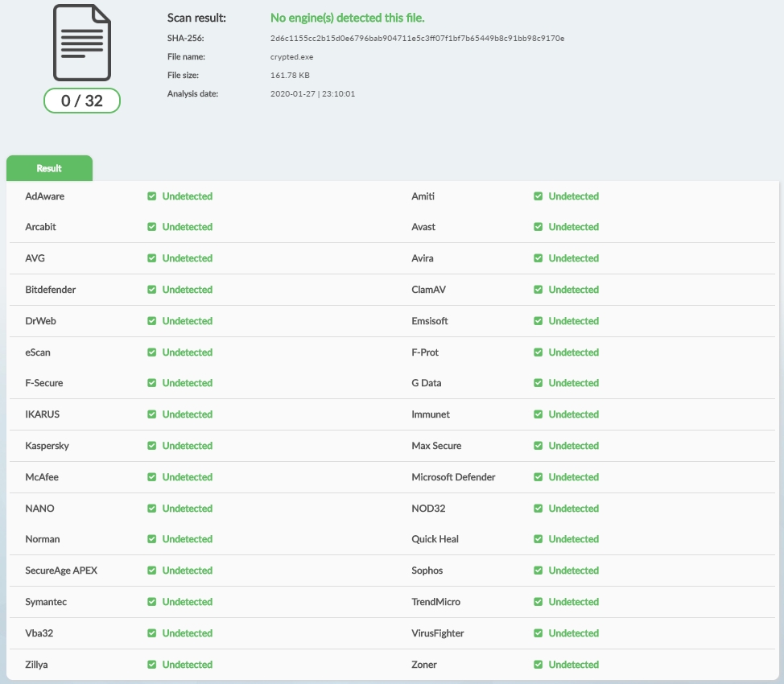Select the Sophos engine name
Viewport: 784px width, 684px height.
427,571
